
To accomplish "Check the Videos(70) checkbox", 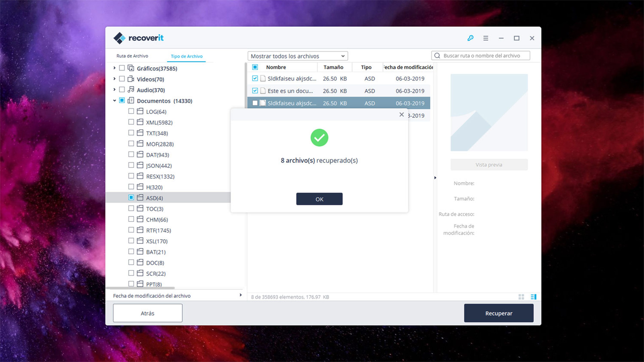I will 122,79.
